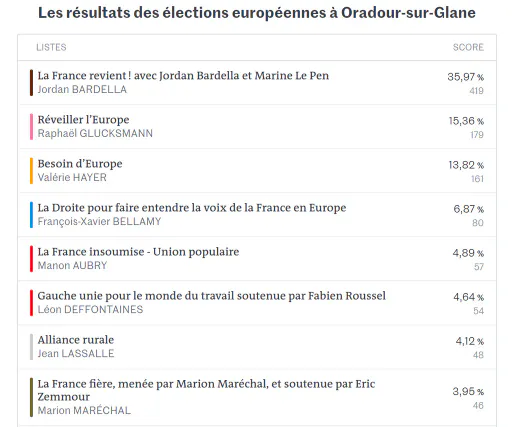Select the 'Gauche unie pour le monde' title
This screenshot has height=427, width=512.
[x=212, y=296]
